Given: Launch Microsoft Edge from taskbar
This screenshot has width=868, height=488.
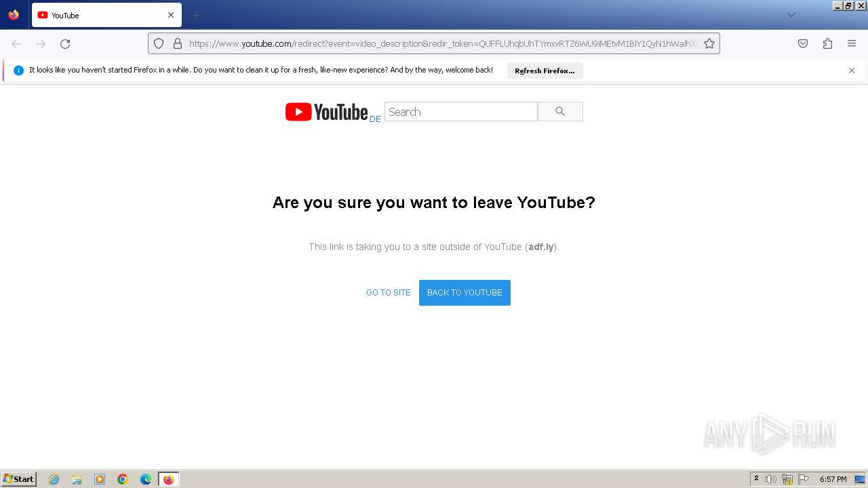Looking at the screenshot, I should (146, 479).
